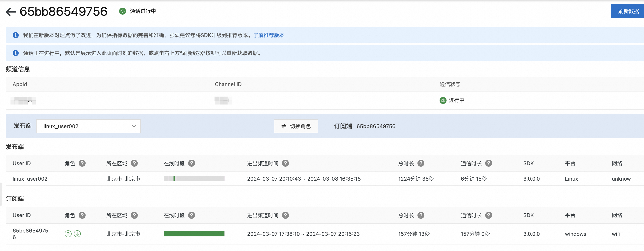Click 北京市-北京市 in the windows row
Viewport: 644px width, 251px height.
tap(123, 234)
